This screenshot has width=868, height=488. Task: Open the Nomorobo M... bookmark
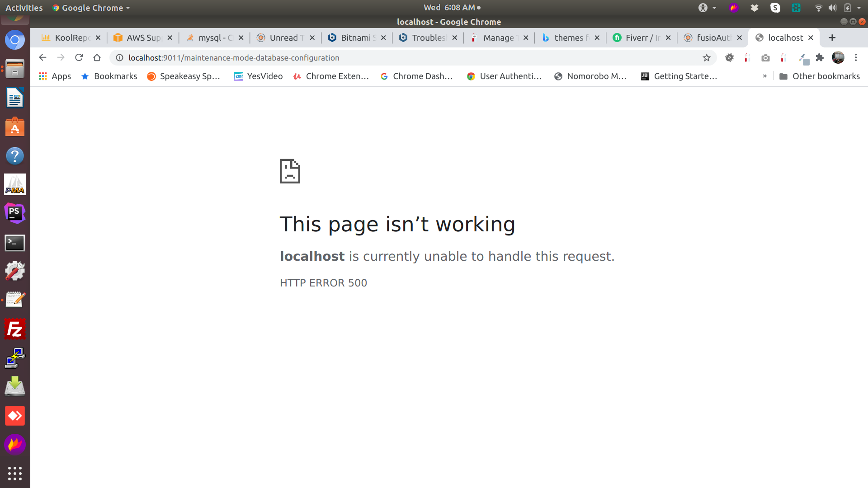click(x=590, y=76)
